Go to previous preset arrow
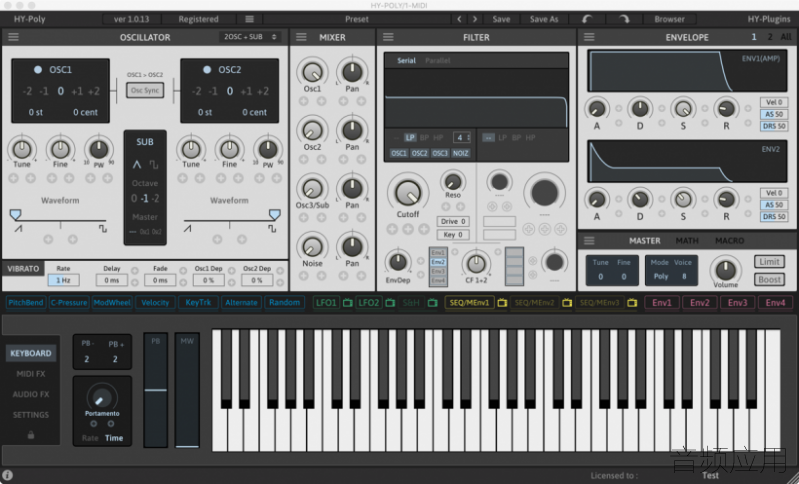This screenshot has height=484, width=799. (x=459, y=19)
